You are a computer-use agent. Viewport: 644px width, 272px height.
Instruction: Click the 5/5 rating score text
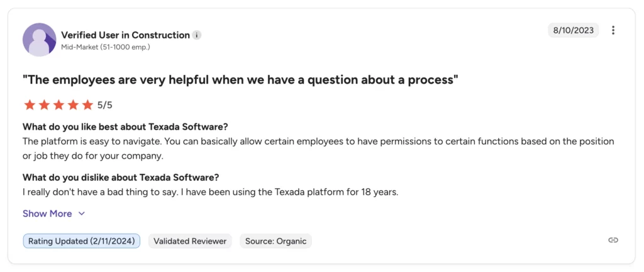pos(105,105)
